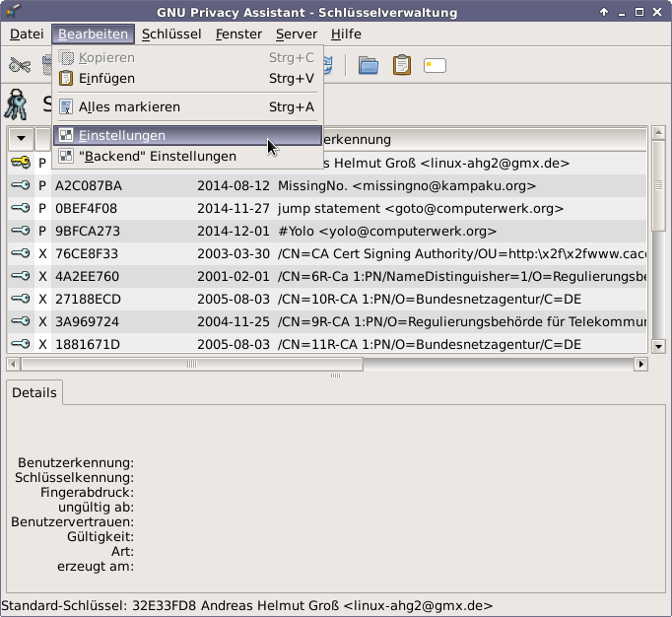The width and height of the screenshot is (672, 617).
Task: Click key icon in the 9BFCA273 row
Action: point(21,231)
